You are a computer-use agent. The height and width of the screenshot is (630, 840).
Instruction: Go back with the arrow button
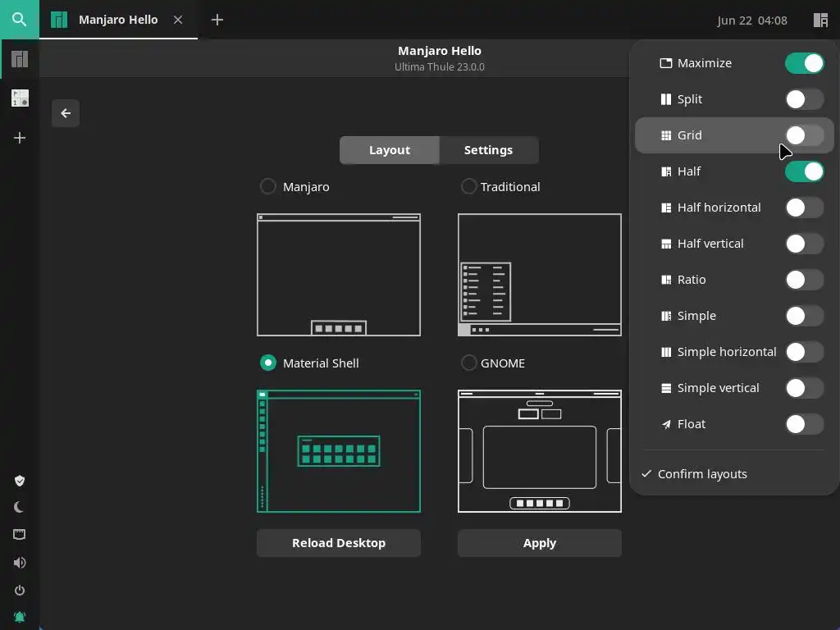coord(66,113)
